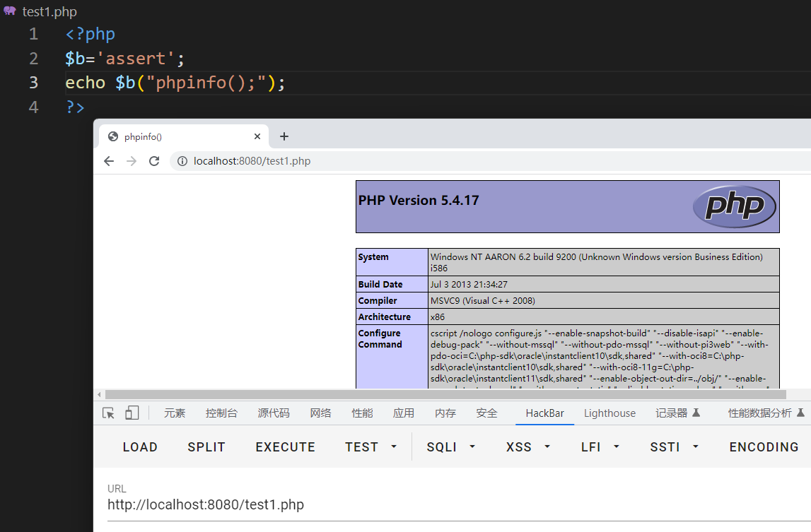Activate the DevTools inspect element picker

108,413
